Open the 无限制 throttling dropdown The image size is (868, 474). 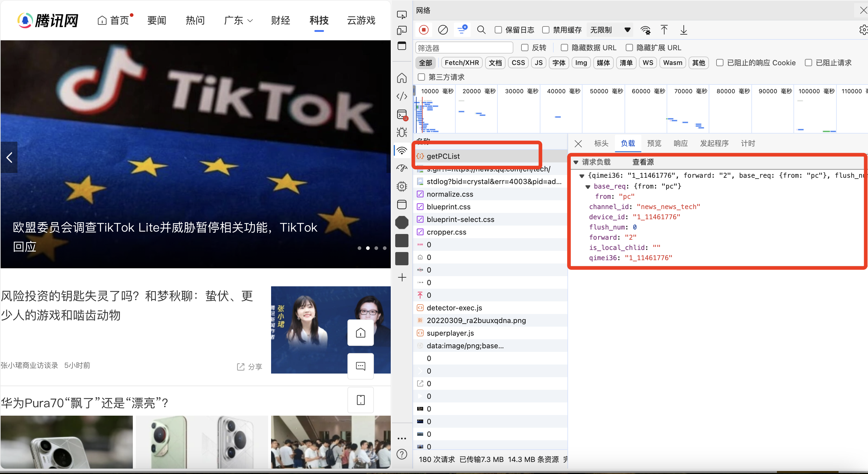(610, 30)
